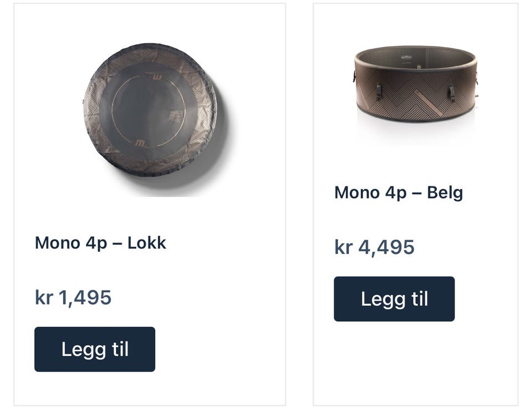Click the left buckle on the tub image
Screen dimensions: 532x416
pos(378,90)
